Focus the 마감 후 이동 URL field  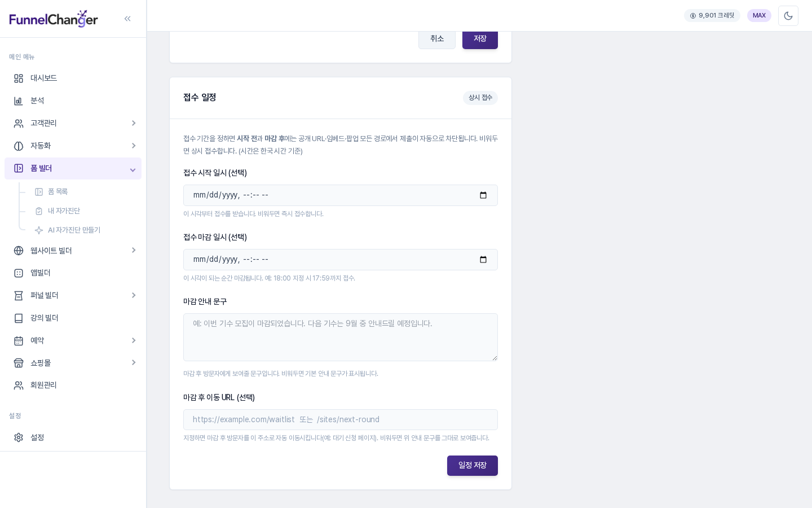341,420
